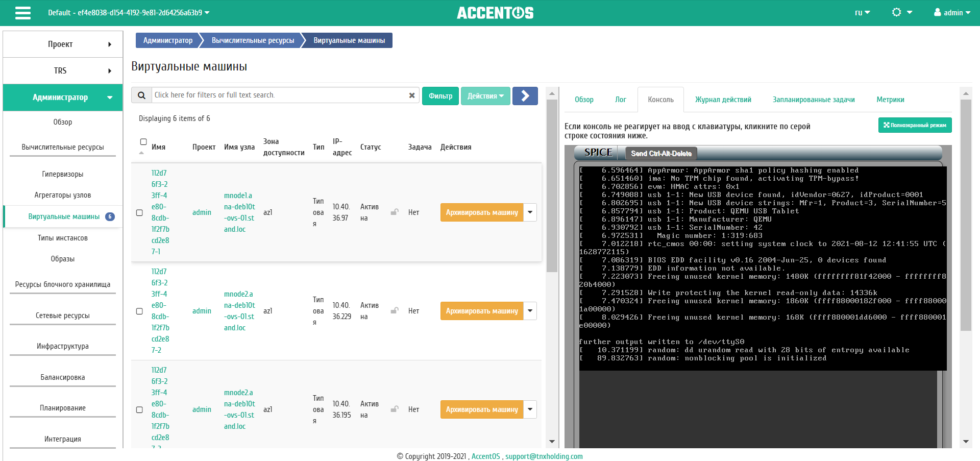
Task: Switch to the Лог tab
Action: click(620, 100)
